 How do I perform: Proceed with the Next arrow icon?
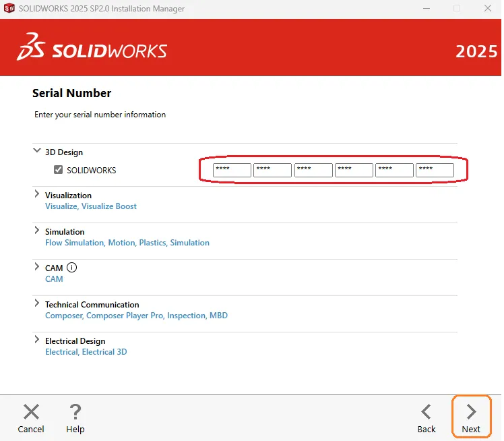coord(471,412)
